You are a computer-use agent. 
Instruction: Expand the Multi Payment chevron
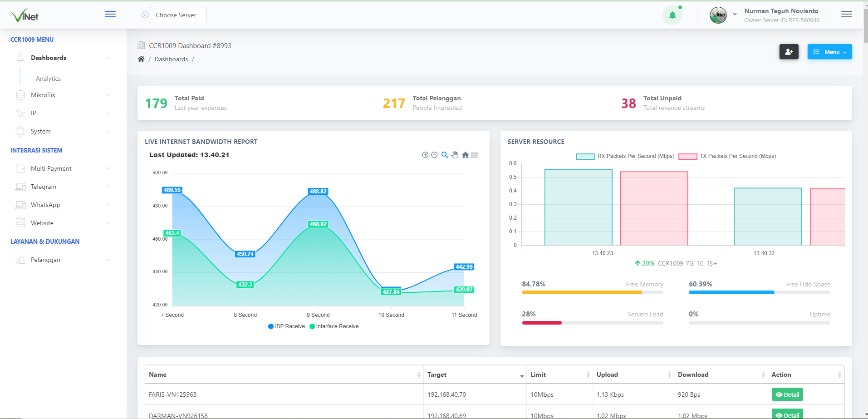pos(108,168)
